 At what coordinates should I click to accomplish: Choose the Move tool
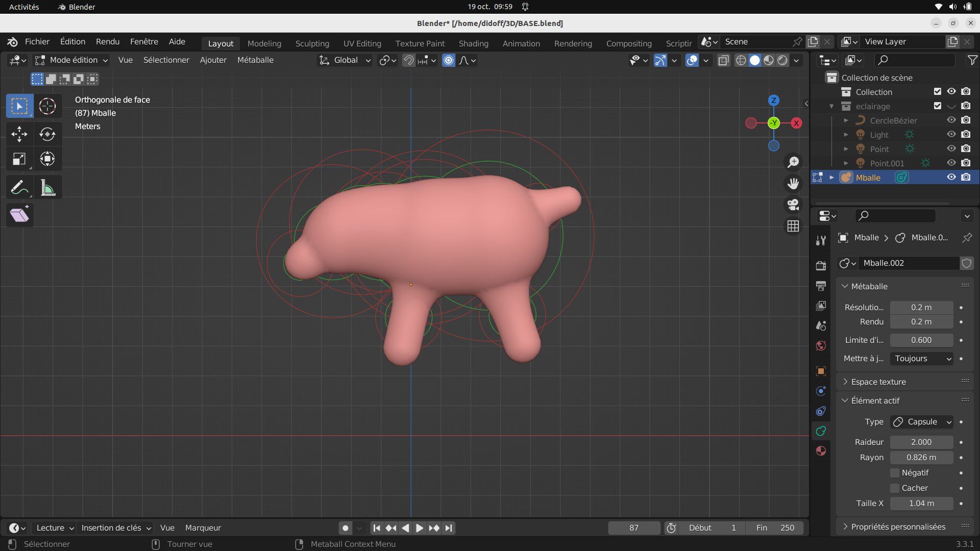tap(19, 134)
